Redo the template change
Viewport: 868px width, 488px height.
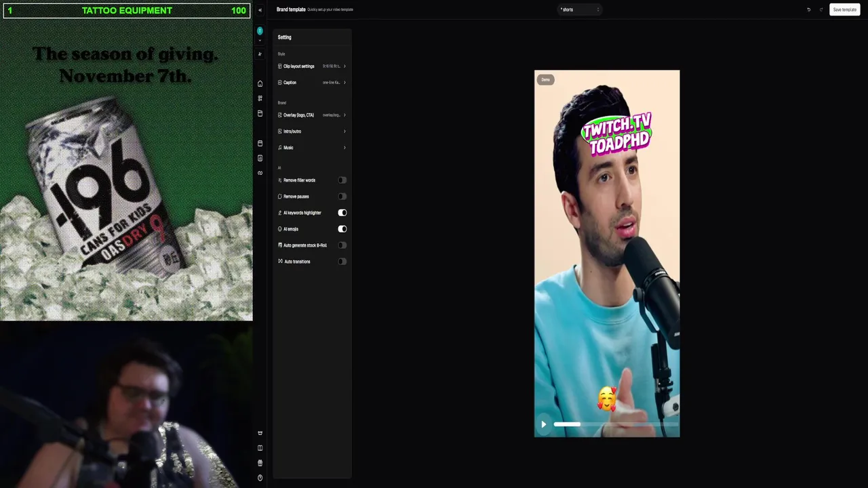coord(821,9)
